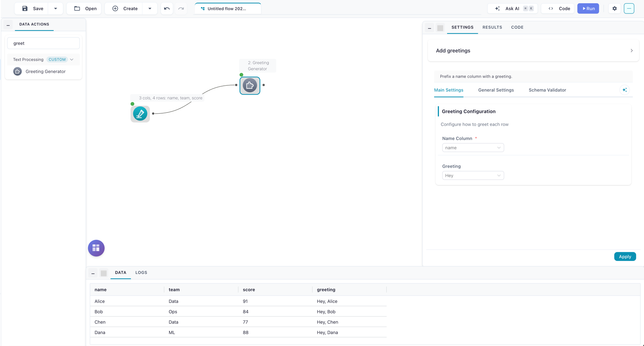
Task: Switch to the RESULTS tab
Action: pos(492,27)
